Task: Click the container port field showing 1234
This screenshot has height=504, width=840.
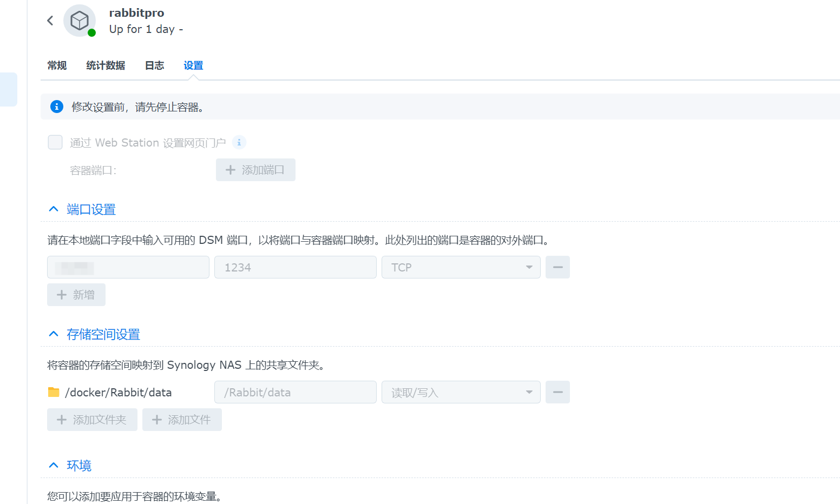Action: [x=296, y=267]
